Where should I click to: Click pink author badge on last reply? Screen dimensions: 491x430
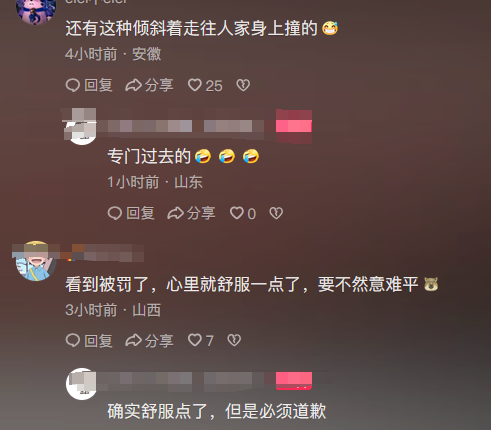point(294,381)
